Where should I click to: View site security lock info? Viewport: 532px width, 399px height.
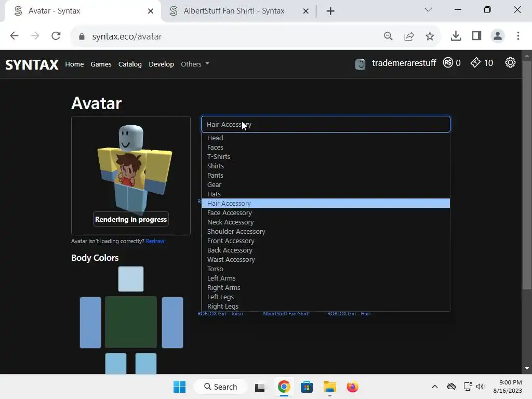coord(82,36)
